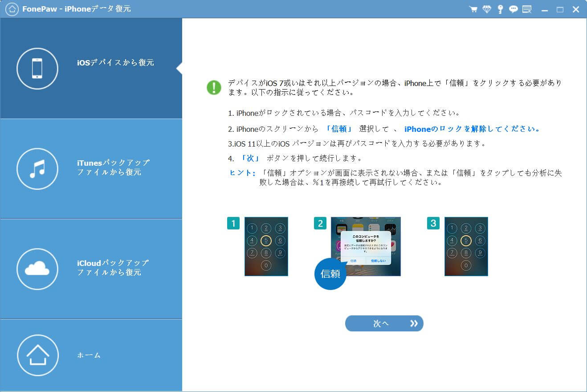Click the third passcode keypad thumbnail
Image resolution: width=587 pixels, height=392 pixels.
[466, 246]
